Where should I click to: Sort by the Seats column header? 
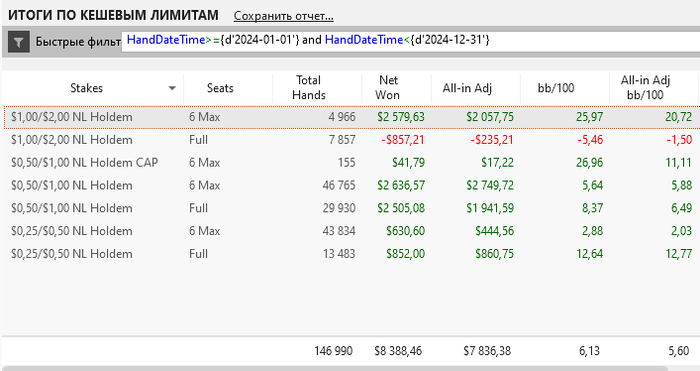click(x=220, y=88)
